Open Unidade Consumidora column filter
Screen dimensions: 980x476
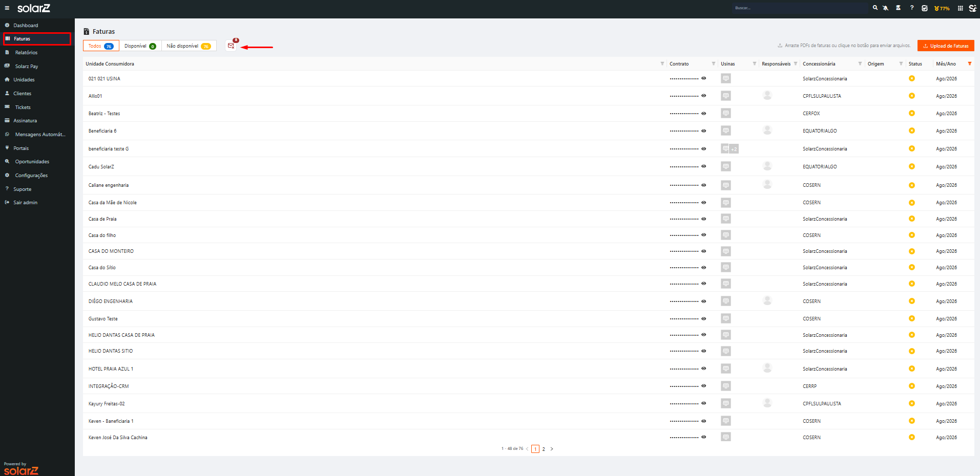click(x=662, y=63)
